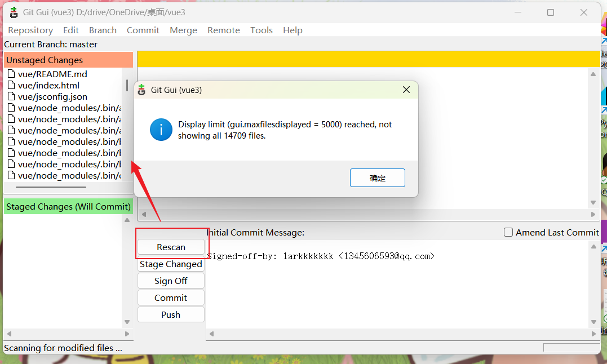Open the Edit menu
The height and width of the screenshot is (364, 607).
pyautogui.click(x=71, y=30)
